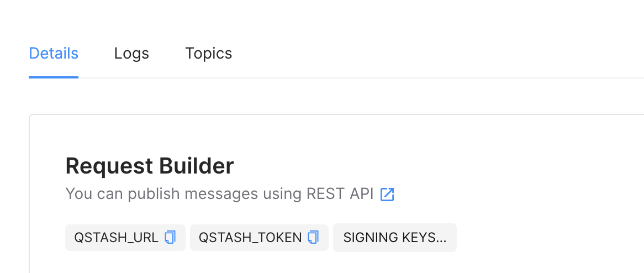
Task: Select the Details tab
Action: [x=54, y=54]
